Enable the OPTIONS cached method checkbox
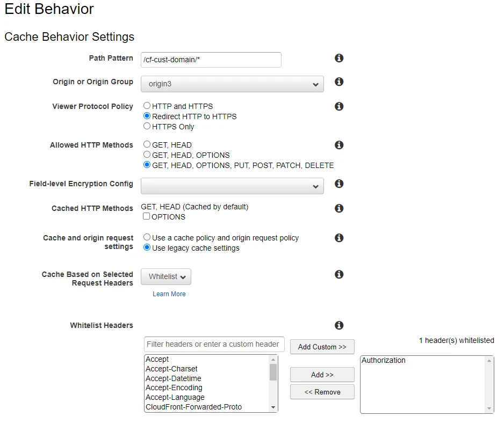The width and height of the screenshot is (504, 424). (147, 217)
